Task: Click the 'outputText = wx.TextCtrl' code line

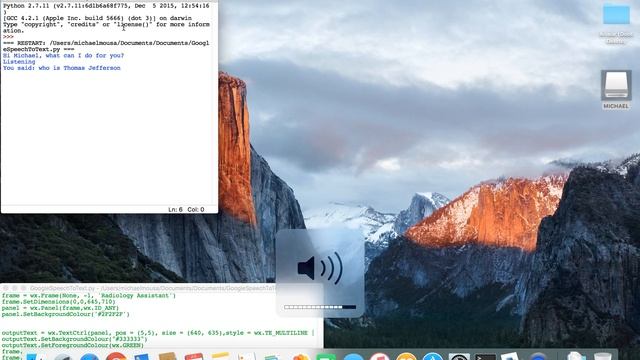Action: pyautogui.click(x=158, y=333)
